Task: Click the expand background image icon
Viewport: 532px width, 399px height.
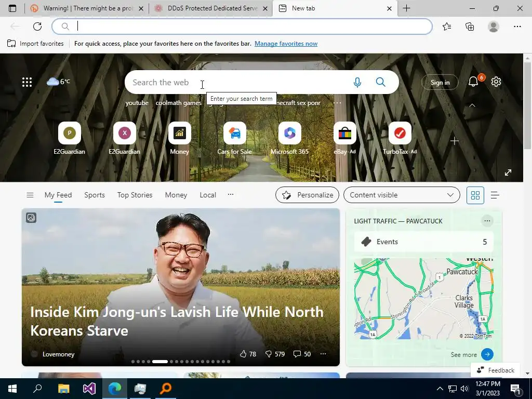Action: [508, 172]
